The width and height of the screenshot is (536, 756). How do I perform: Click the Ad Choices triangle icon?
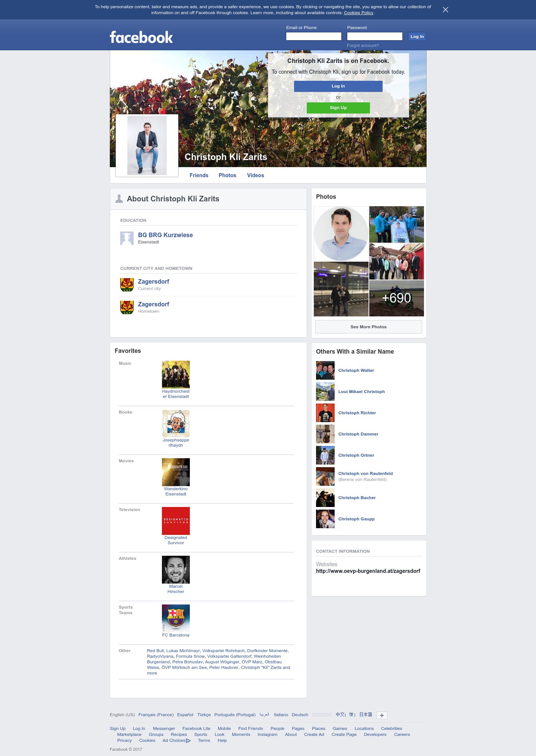188,741
